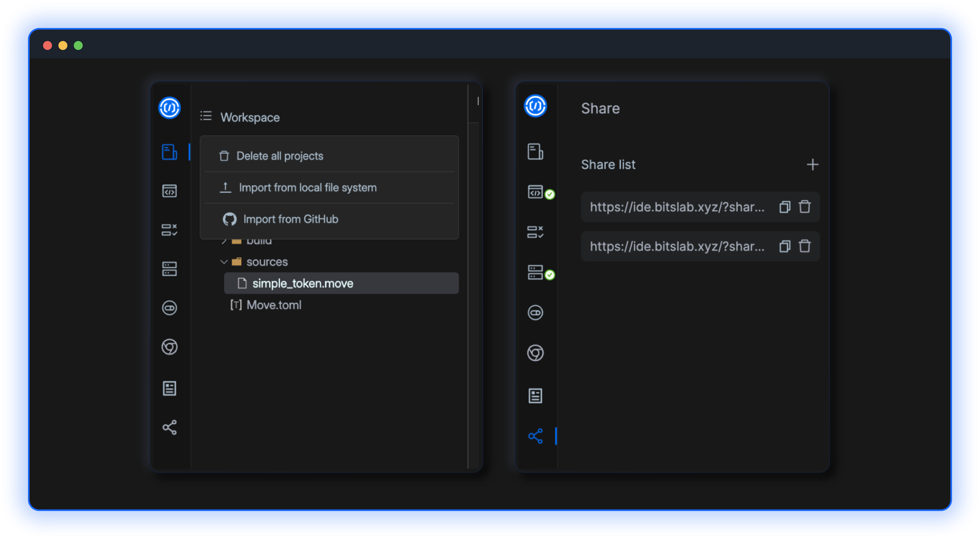Screen dimensions: 980x539
Task: Open the document page icon in Share panel sidebar
Action: [535, 396]
